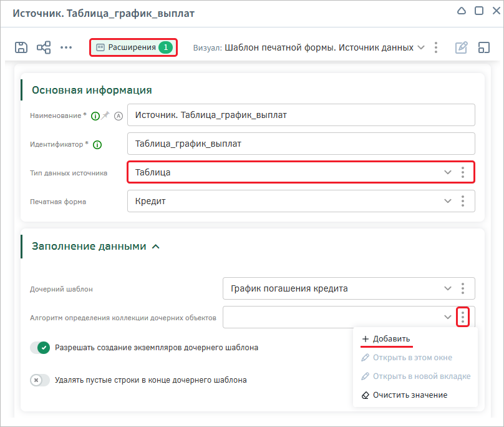The width and height of the screenshot is (504, 427).
Task: Focus the Идентификатор input field
Action: (301, 144)
